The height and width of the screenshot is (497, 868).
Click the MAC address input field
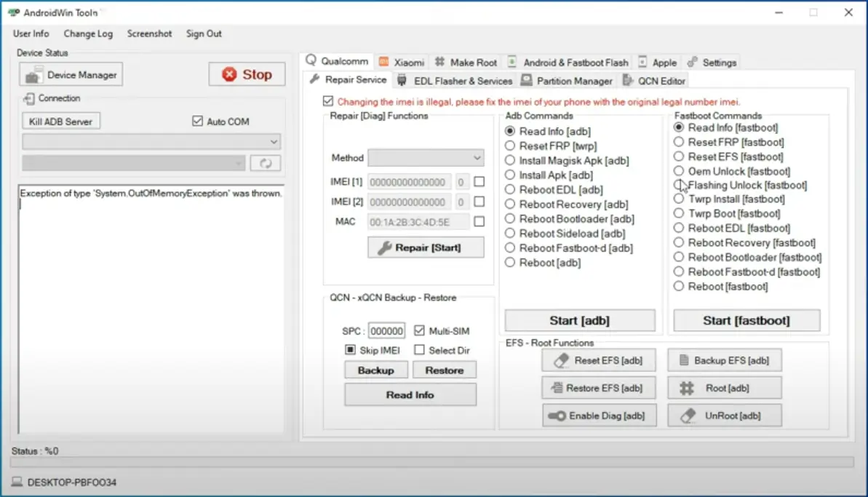(x=418, y=222)
